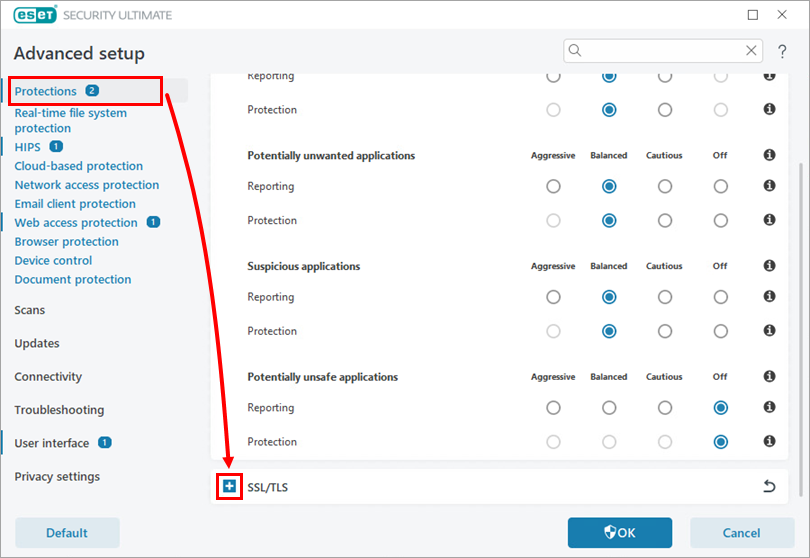The image size is (810, 558).
Task: Clear search with the X icon
Action: point(752,51)
